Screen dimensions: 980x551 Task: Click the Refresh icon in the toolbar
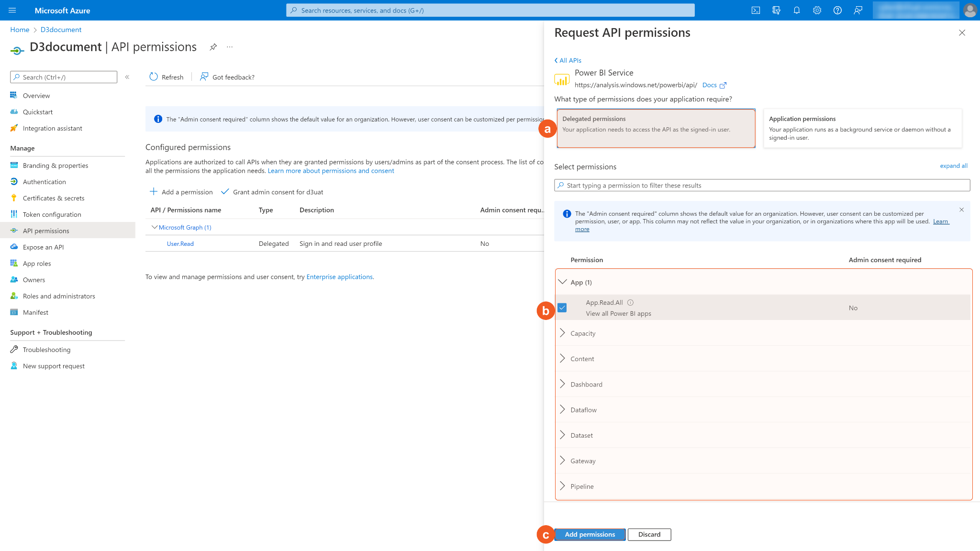(x=154, y=77)
